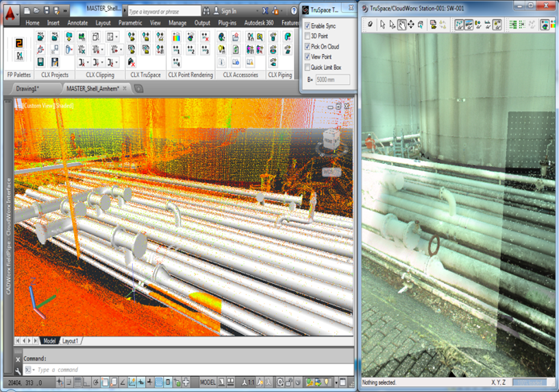
Task: Expand the quick access toolbar overflow arrows
Action: (x=65, y=11)
